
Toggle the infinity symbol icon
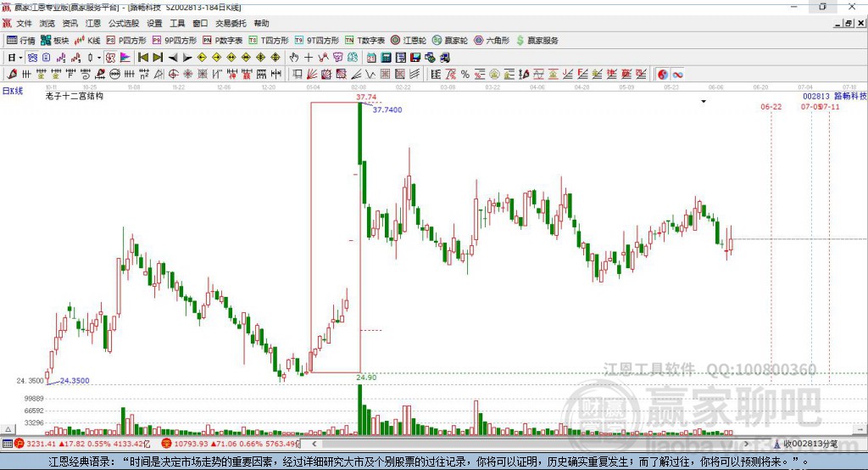[677, 75]
